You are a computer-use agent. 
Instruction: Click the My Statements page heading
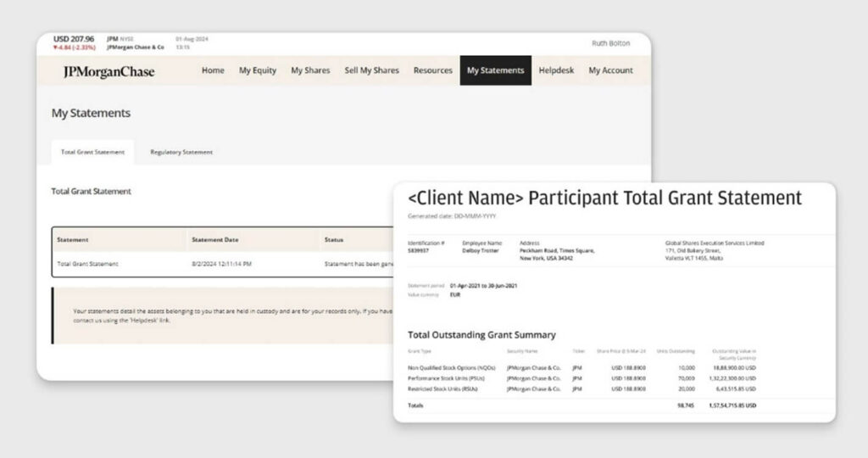[x=91, y=113]
